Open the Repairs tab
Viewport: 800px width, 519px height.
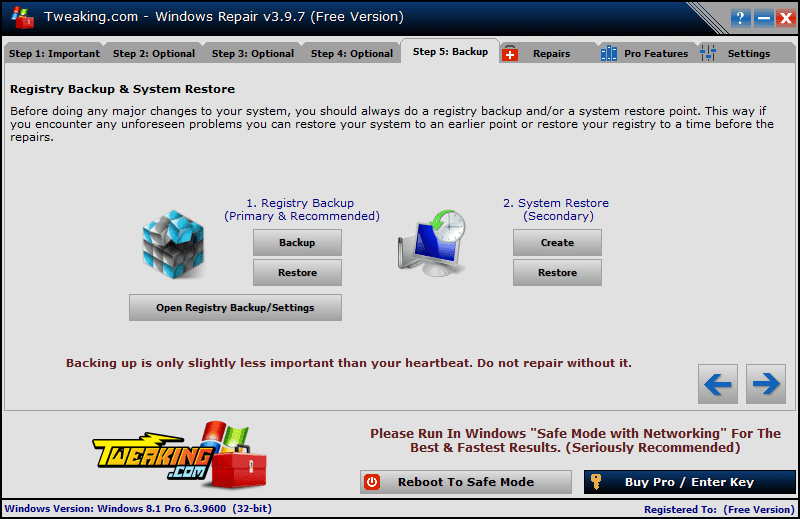pyautogui.click(x=551, y=54)
